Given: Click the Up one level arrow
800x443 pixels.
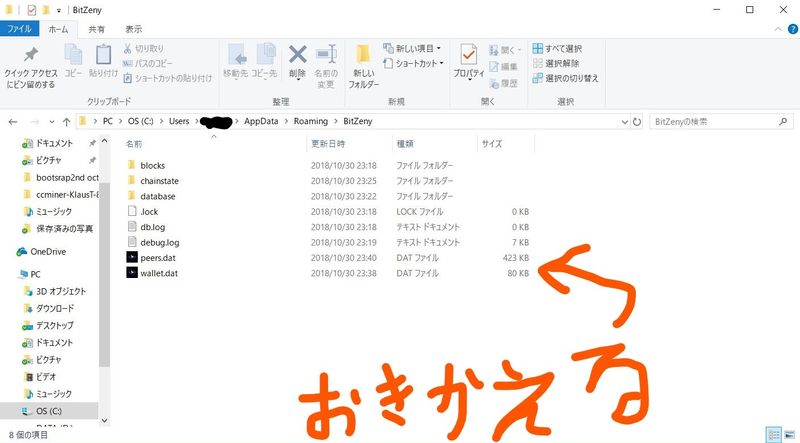Looking at the screenshot, I should 66,121.
